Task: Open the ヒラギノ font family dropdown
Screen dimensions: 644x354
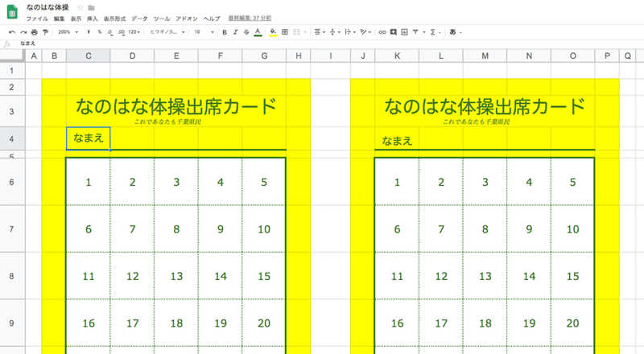Action: 167,32
